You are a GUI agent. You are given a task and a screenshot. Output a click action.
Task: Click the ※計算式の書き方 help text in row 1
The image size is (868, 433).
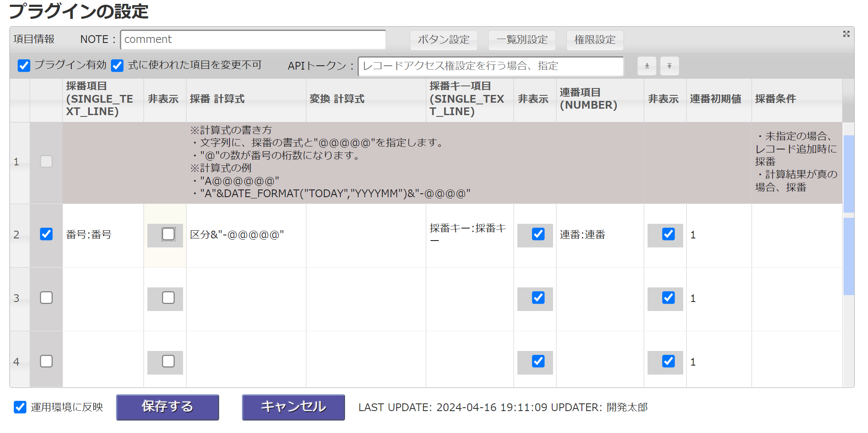(x=231, y=130)
